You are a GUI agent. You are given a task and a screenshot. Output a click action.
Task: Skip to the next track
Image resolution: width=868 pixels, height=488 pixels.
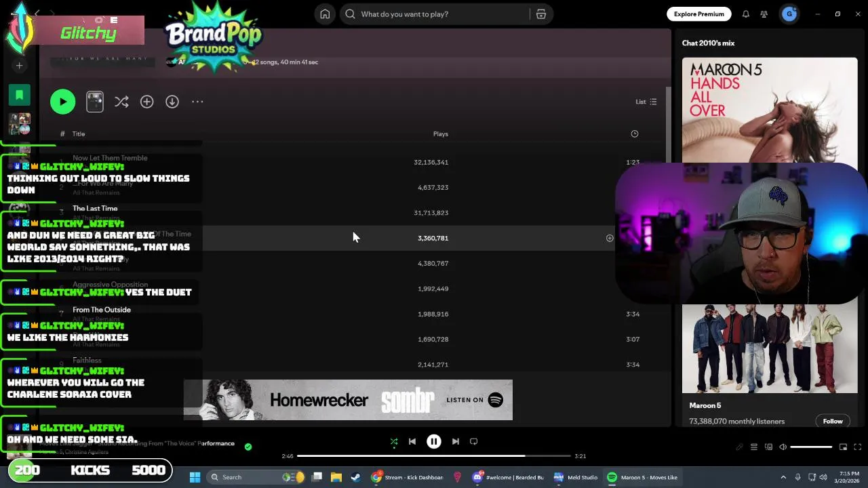click(456, 442)
